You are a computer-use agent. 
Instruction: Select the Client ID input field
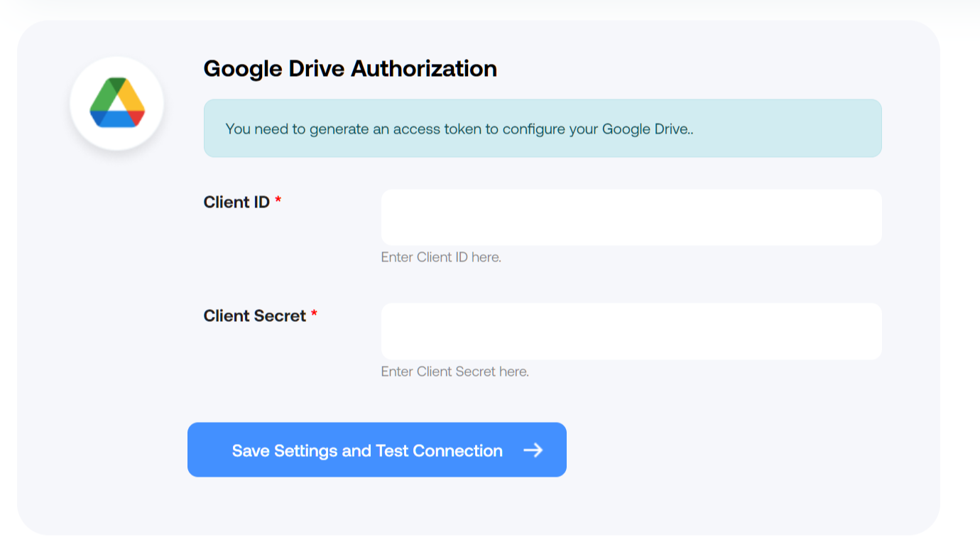tap(631, 217)
